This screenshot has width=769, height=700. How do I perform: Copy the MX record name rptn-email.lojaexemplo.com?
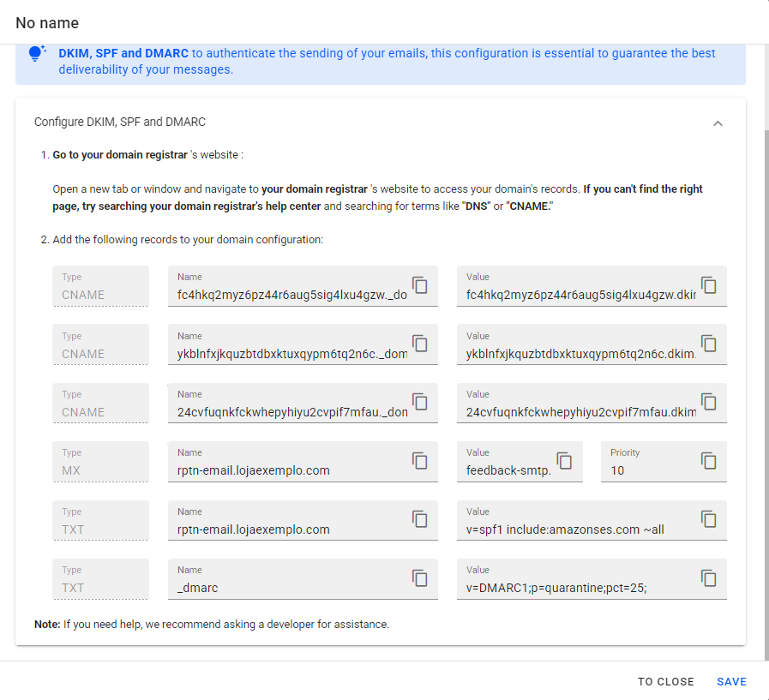[x=420, y=460]
